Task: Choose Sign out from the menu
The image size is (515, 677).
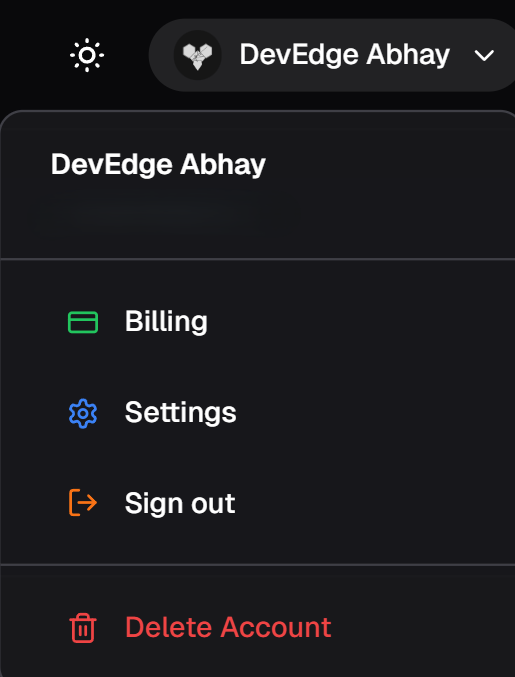Action: point(257,503)
